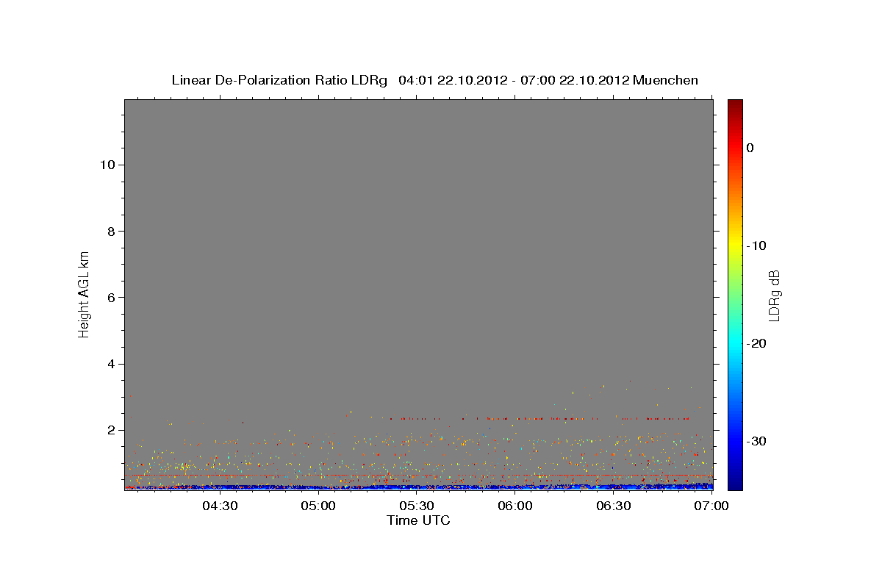Click the 07:00 time tick label
882x588 pixels.
pyautogui.click(x=712, y=506)
